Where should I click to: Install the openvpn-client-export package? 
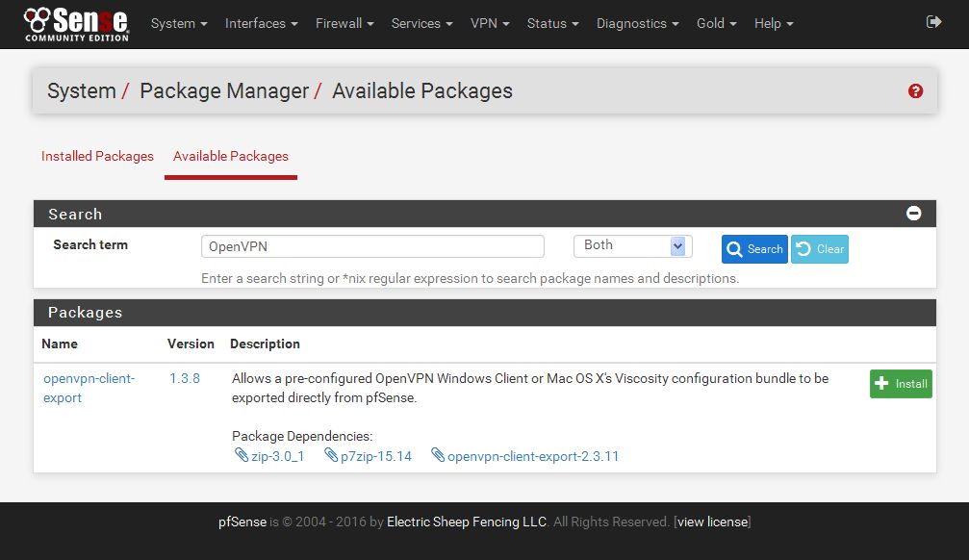point(901,384)
